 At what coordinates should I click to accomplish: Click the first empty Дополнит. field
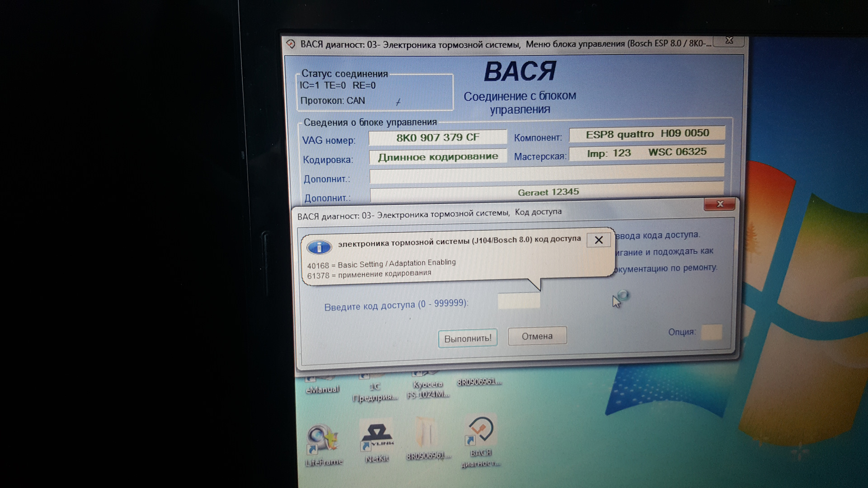click(547, 174)
